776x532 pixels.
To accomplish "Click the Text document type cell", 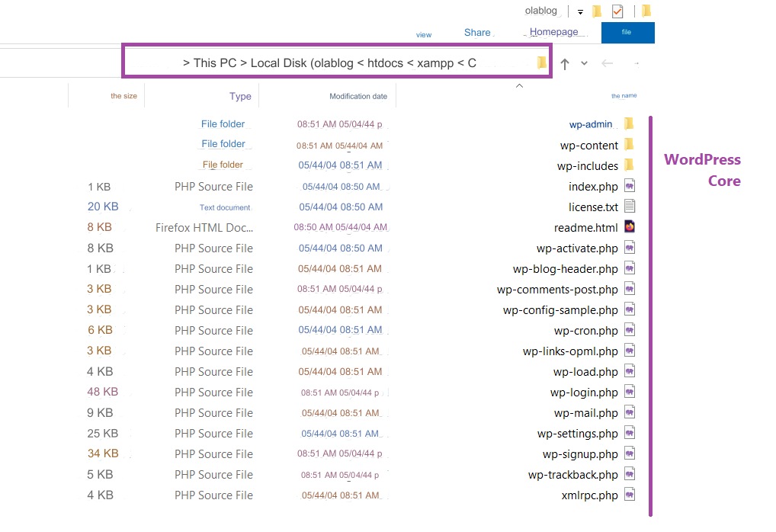I will [x=225, y=207].
